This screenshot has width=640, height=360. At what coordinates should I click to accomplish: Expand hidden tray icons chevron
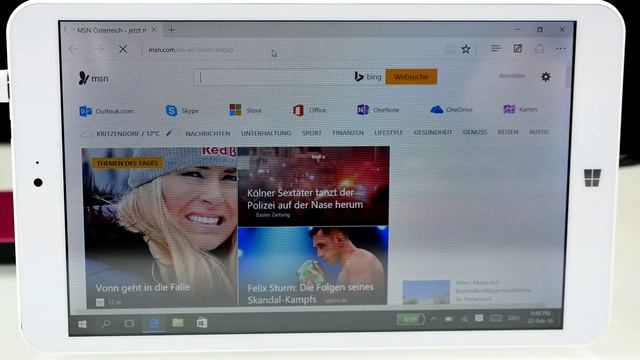(x=434, y=319)
